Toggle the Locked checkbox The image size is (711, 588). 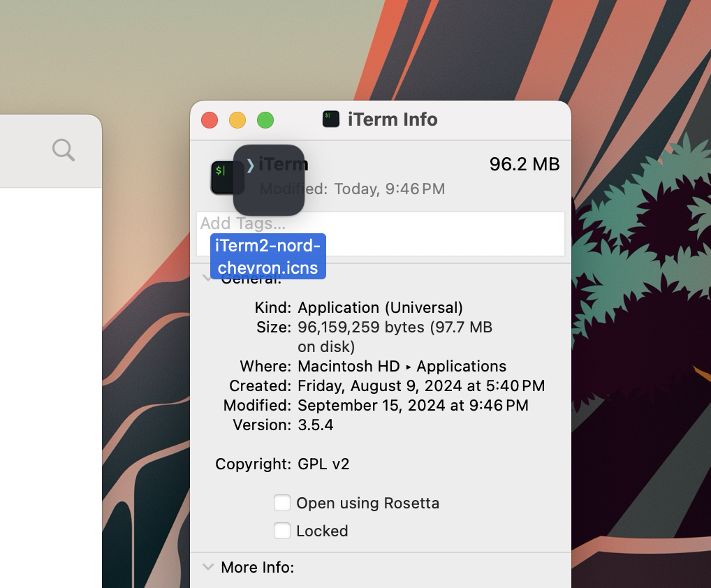282,531
